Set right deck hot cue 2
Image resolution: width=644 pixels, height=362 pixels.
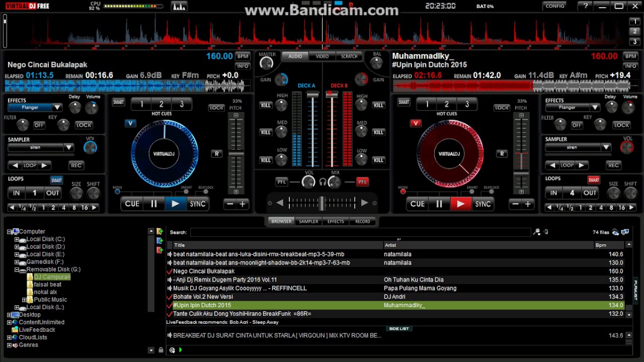[447, 104]
